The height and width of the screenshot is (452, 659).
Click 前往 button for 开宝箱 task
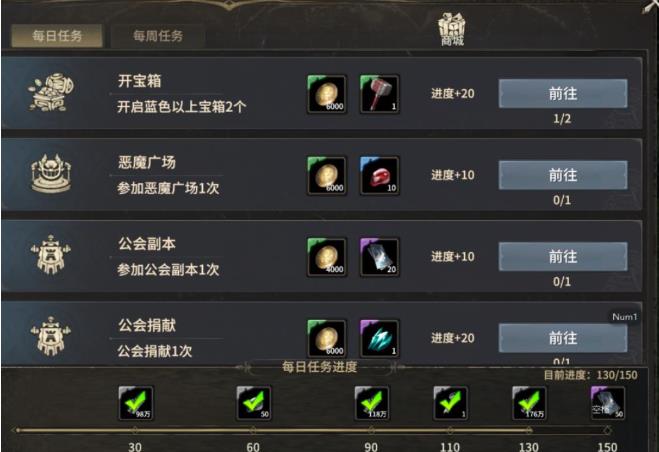point(563,93)
